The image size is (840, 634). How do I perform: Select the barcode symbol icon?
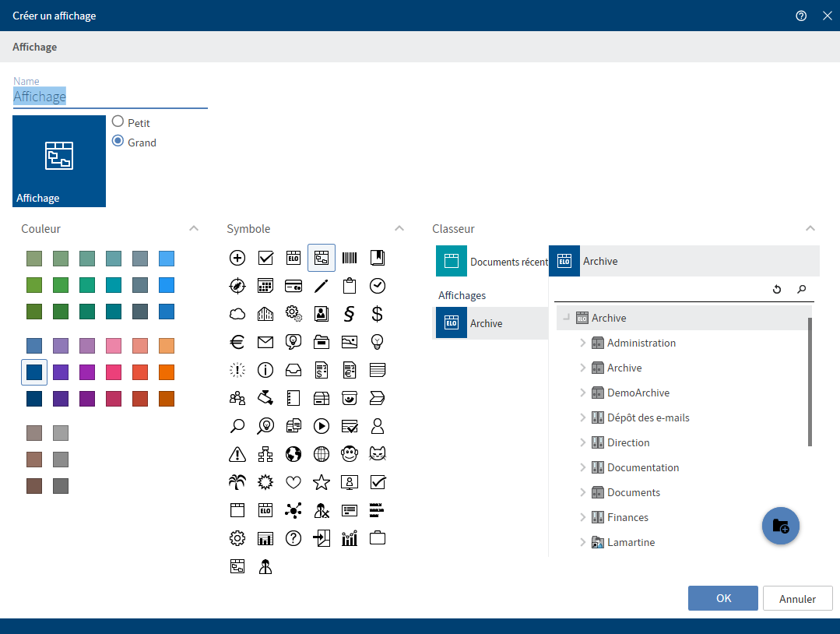(x=350, y=258)
